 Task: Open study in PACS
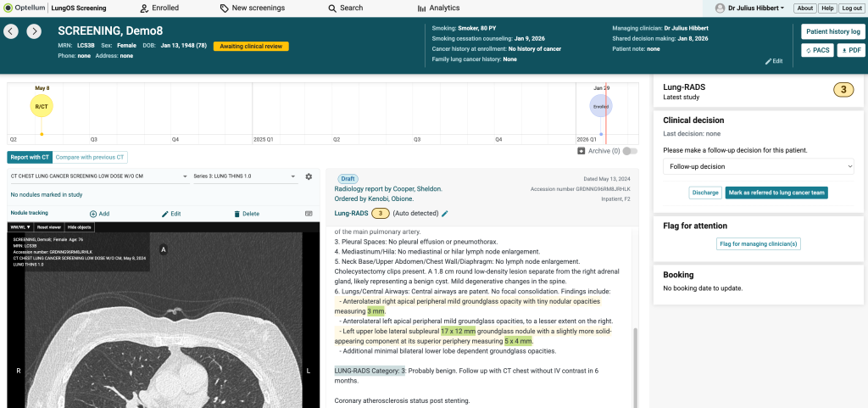point(817,50)
